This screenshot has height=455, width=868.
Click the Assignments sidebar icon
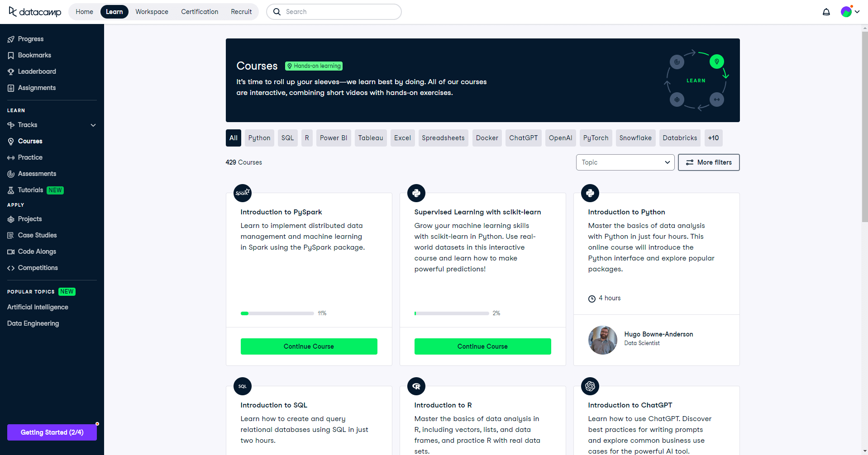pyautogui.click(x=11, y=88)
